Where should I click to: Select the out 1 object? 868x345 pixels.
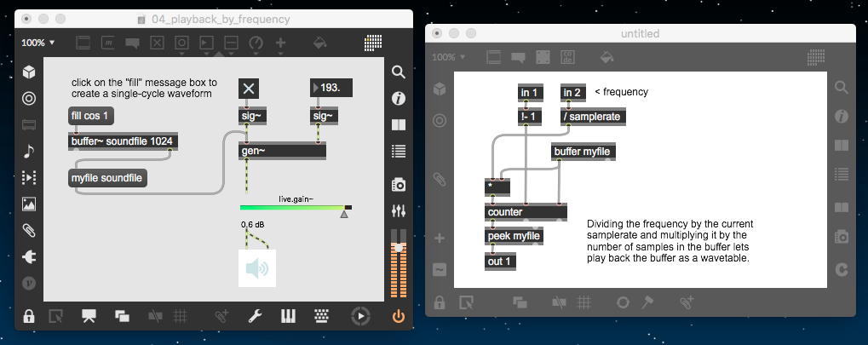(500, 261)
